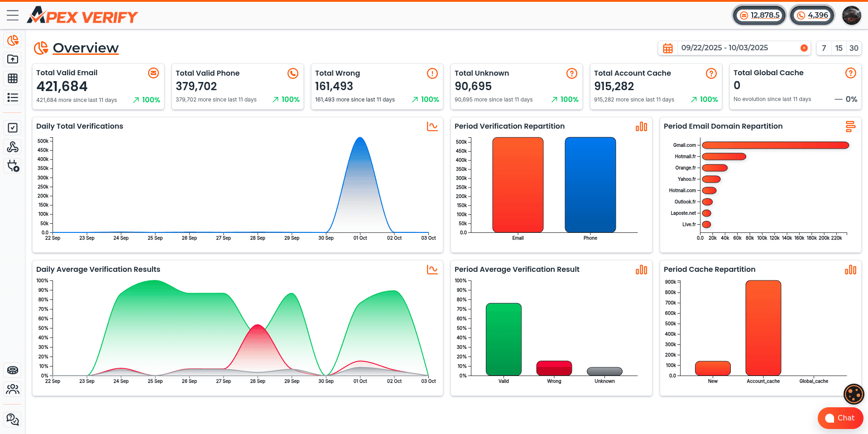Viewport: 868px width, 434px height.
Task: Clear the selected date range
Action: click(804, 48)
